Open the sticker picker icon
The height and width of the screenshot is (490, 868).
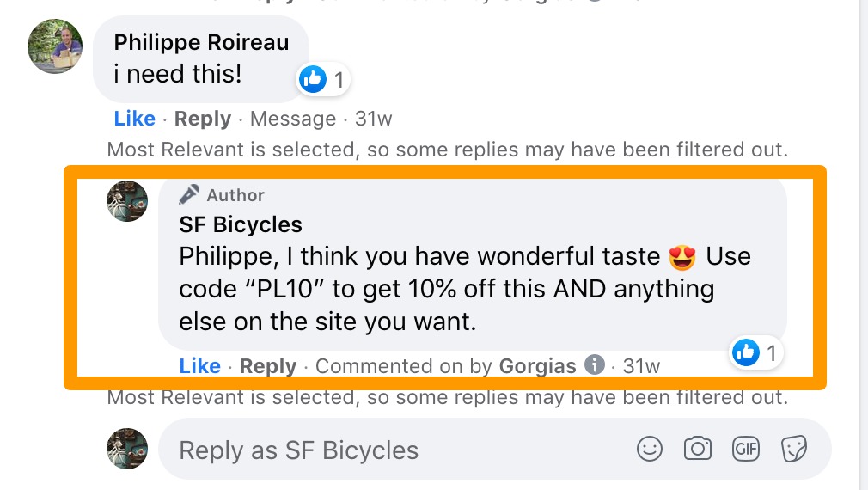[792, 449]
